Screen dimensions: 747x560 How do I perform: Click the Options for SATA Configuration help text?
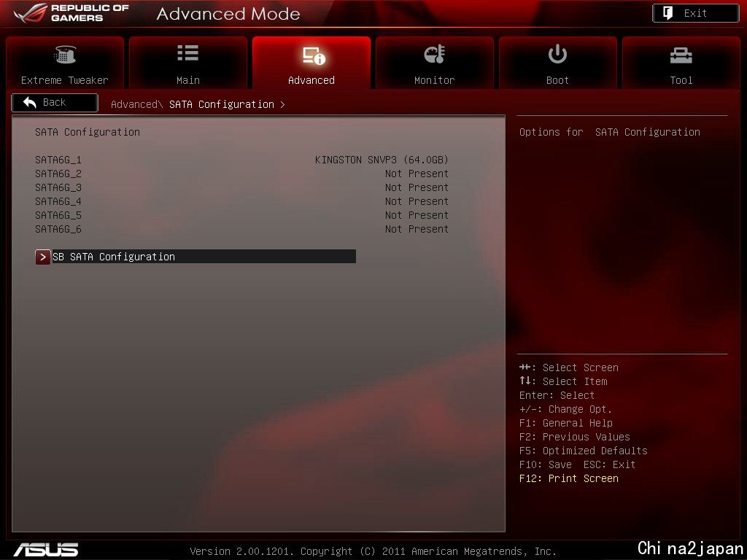(x=610, y=132)
